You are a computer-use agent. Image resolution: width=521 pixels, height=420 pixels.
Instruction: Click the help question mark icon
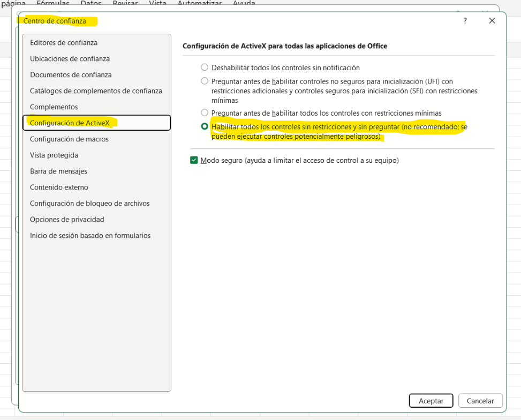465,20
